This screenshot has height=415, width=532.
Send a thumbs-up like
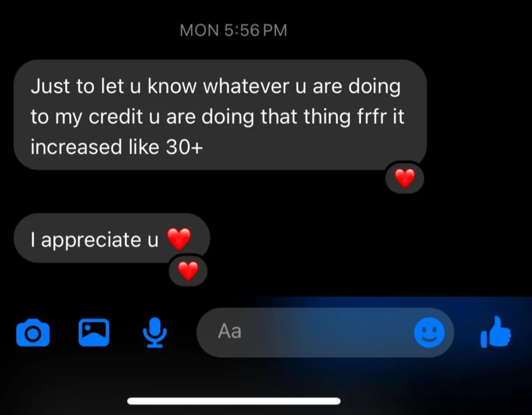(496, 332)
